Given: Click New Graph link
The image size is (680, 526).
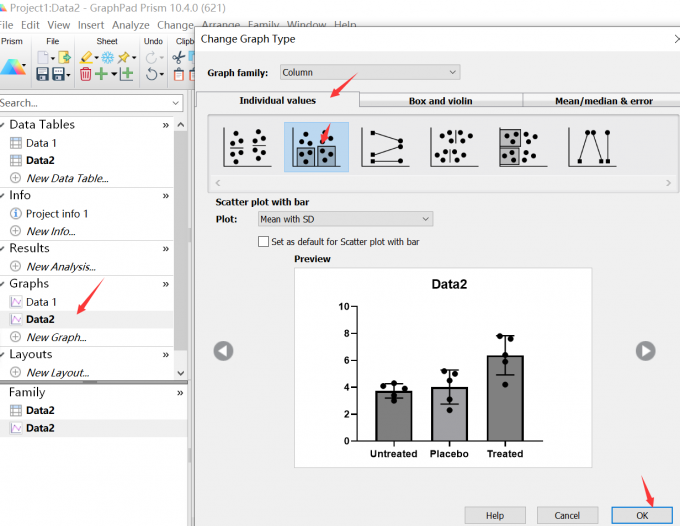Looking at the screenshot, I should point(56,337).
